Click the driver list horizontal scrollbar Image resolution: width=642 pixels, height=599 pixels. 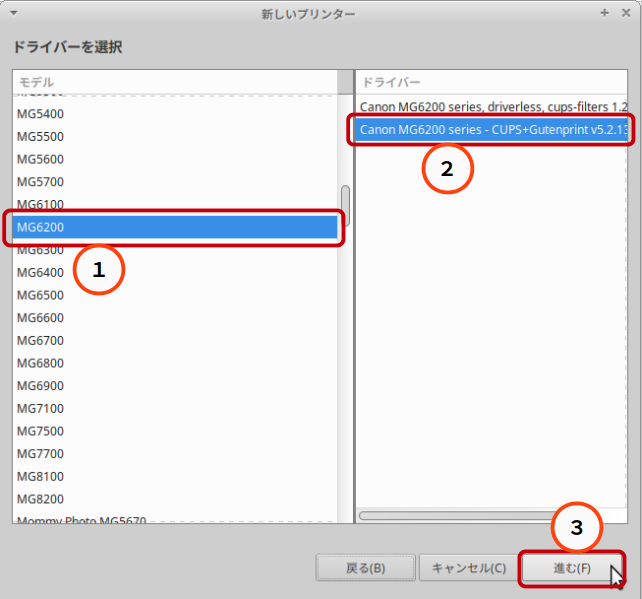(459, 515)
